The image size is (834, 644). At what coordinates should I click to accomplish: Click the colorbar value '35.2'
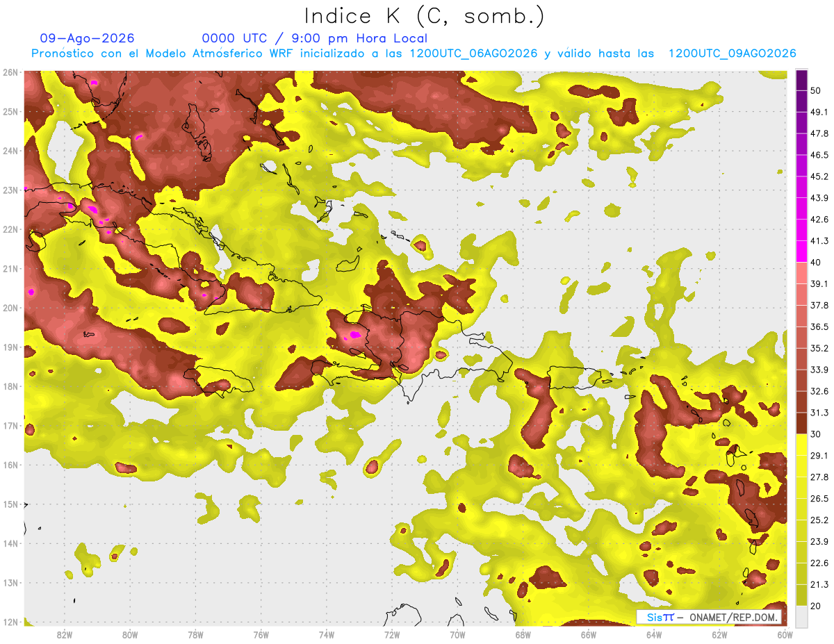pos(820,348)
